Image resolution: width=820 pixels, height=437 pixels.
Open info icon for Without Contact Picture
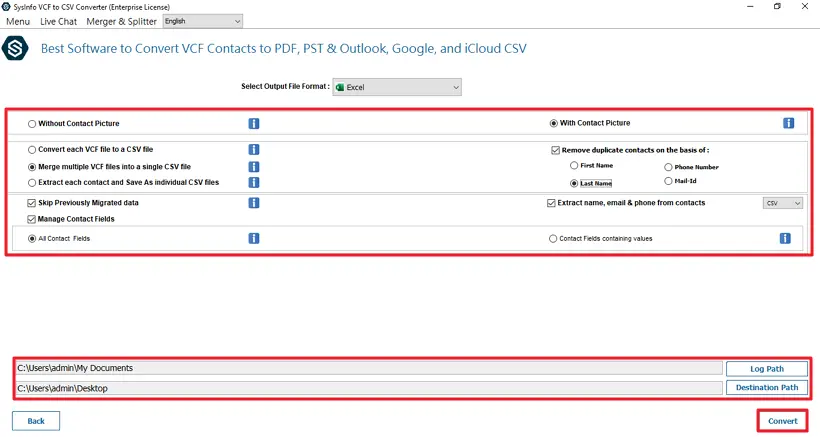[254, 123]
